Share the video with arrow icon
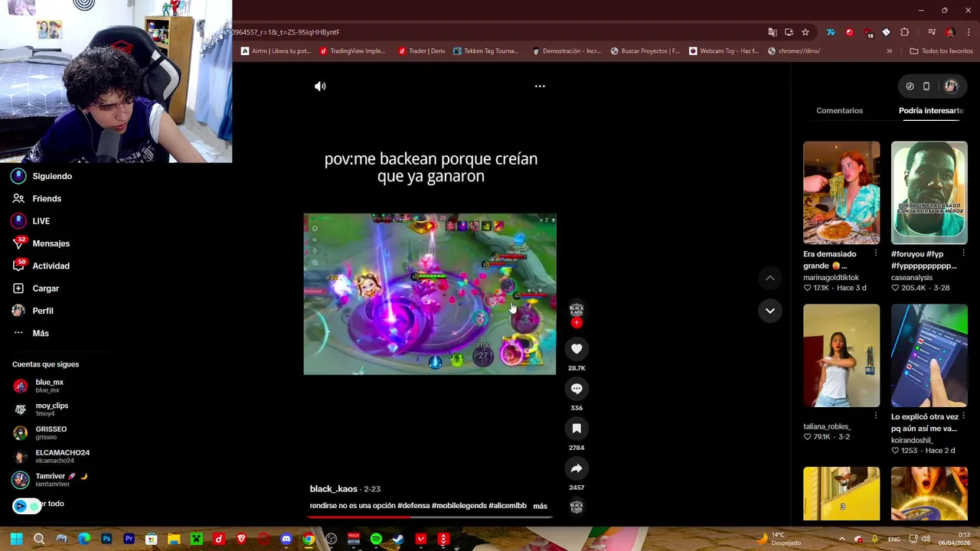Viewport: 980px width, 551px height. pyautogui.click(x=577, y=468)
